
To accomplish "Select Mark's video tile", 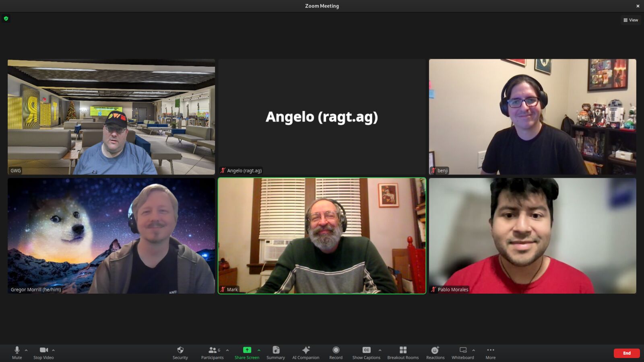I will click(322, 236).
